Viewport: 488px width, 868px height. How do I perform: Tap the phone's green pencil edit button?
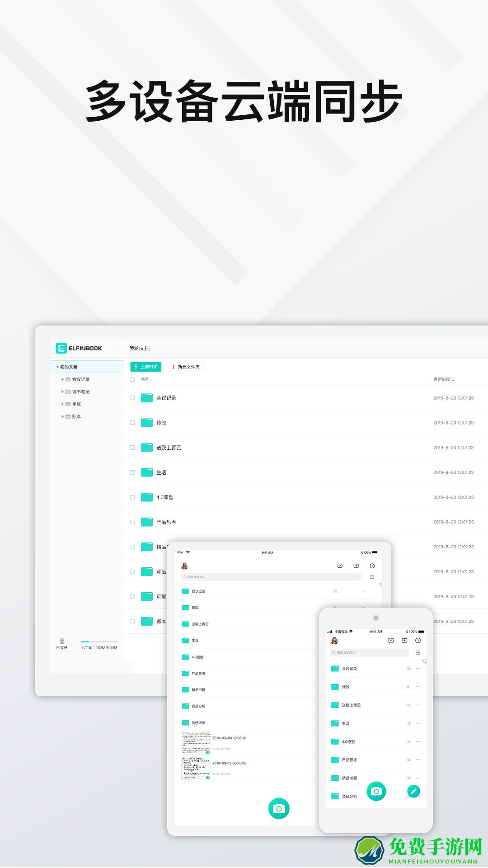[x=413, y=791]
